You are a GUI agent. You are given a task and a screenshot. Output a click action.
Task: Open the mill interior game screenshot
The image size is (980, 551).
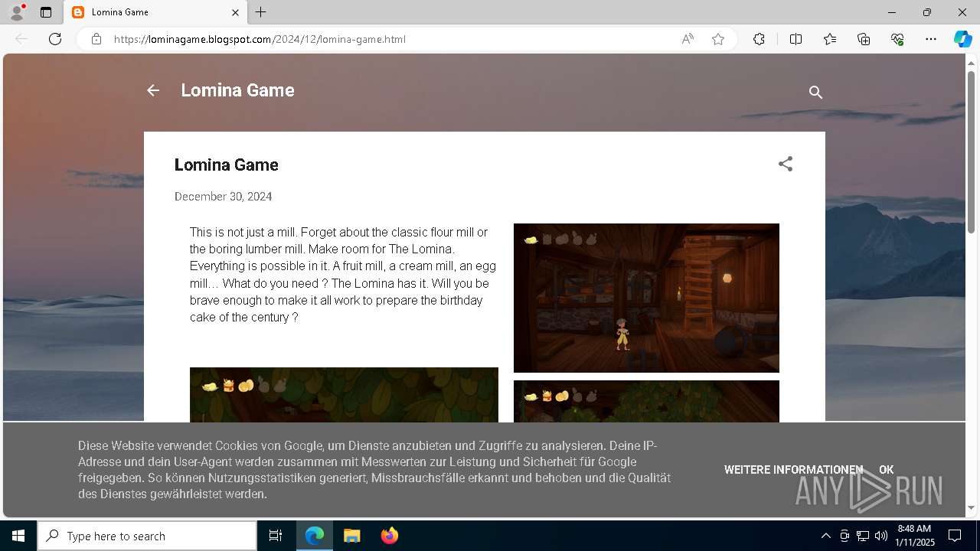[x=646, y=298]
